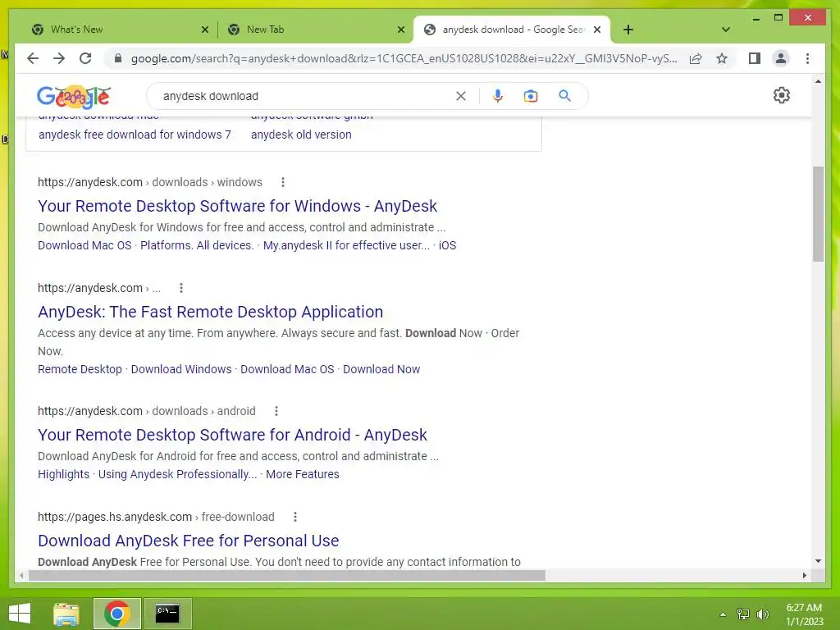Search by image with the camera icon
Screen dimensions: 840x630
531,96
